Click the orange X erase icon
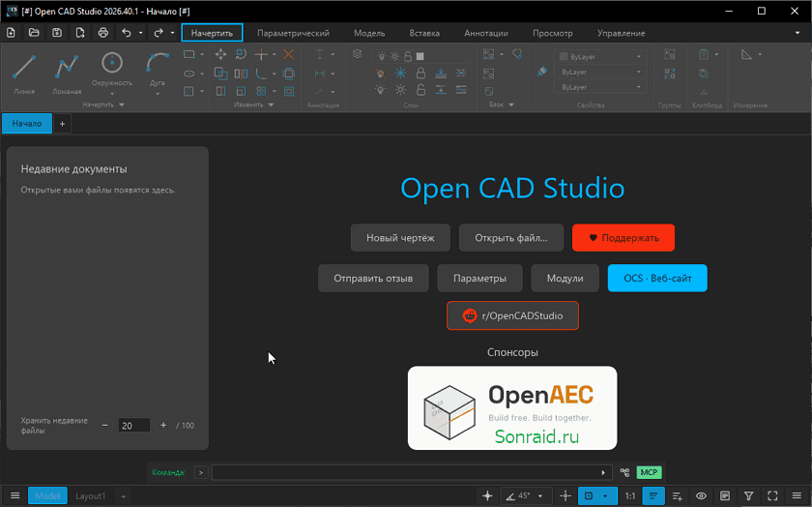This screenshot has width=812, height=507. click(288, 54)
